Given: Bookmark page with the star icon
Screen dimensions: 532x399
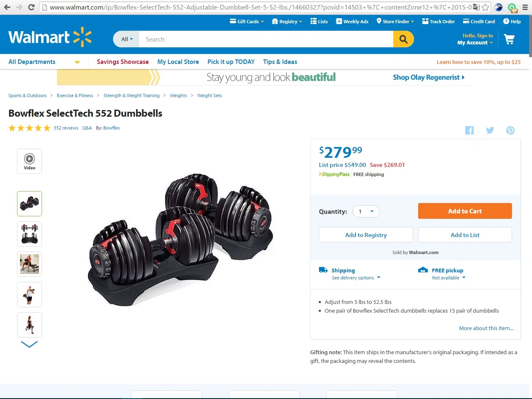Looking at the screenshot, I should (485, 7).
